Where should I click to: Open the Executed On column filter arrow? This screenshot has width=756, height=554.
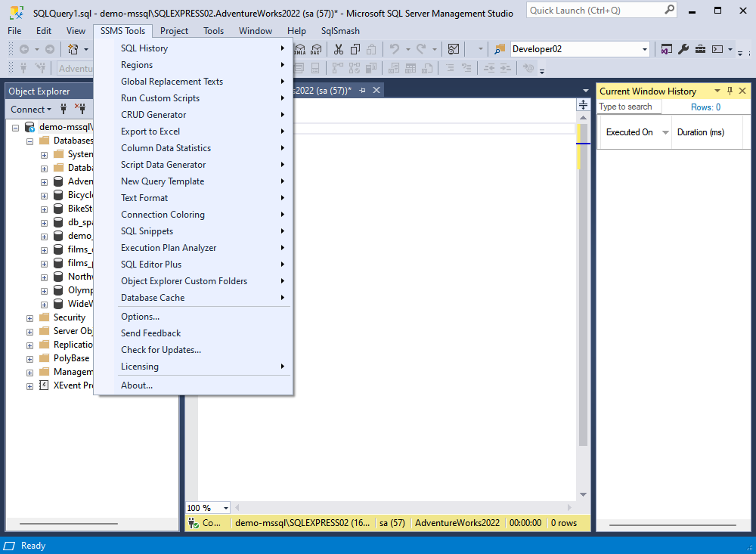point(665,132)
